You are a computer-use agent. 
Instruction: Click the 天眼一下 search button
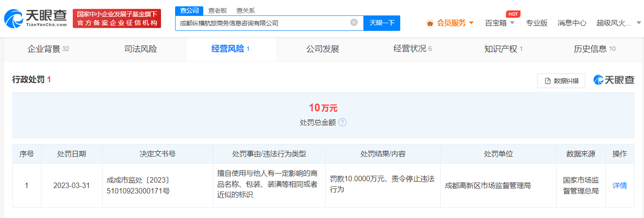(x=382, y=23)
